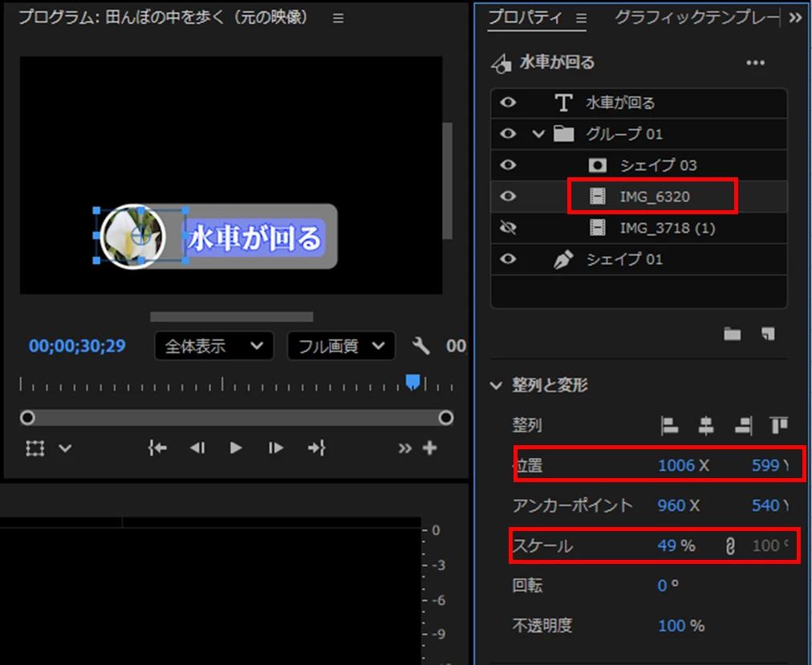The height and width of the screenshot is (665, 812).
Task: Click the pen icon of シェイプ 01
Action: pos(563,259)
